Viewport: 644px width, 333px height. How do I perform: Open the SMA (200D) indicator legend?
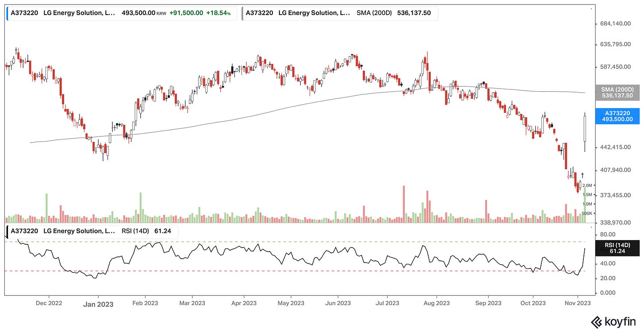(340, 13)
